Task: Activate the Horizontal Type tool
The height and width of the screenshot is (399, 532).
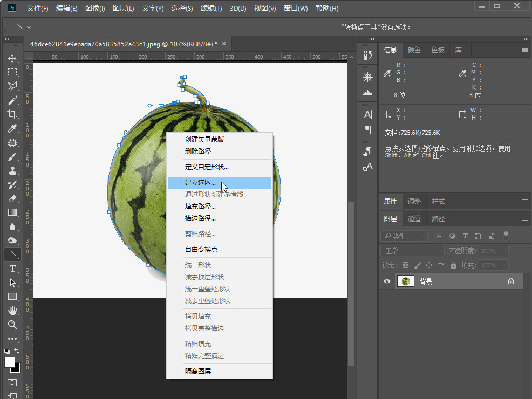Action: pyautogui.click(x=12, y=269)
